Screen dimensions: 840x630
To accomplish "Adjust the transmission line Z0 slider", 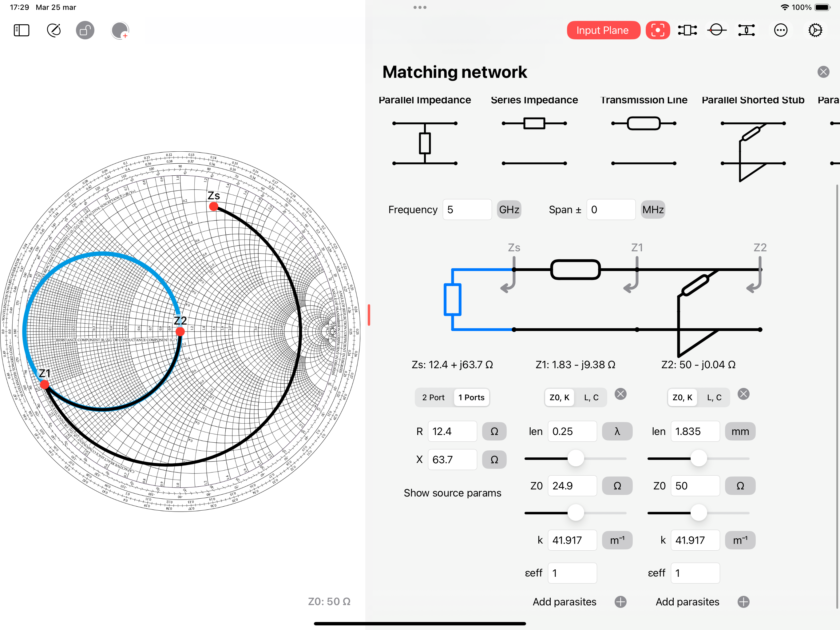I will pyautogui.click(x=576, y=513).
